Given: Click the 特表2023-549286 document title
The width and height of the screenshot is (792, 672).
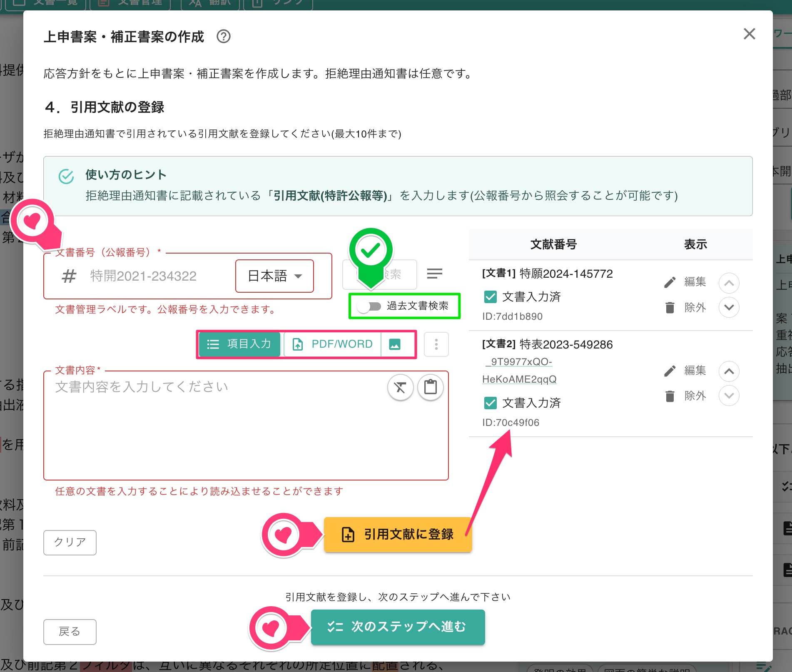Looking at the screenshot, I should tap(566, 345).
